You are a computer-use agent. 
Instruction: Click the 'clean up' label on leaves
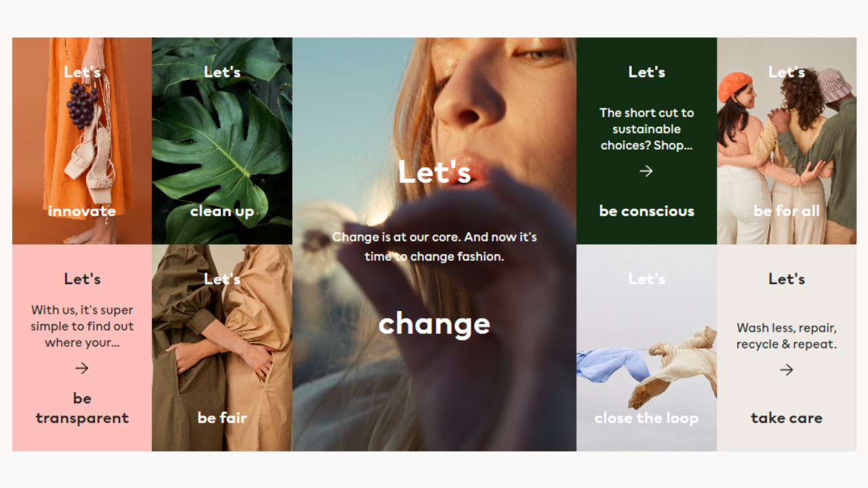[x=222, y=211]
